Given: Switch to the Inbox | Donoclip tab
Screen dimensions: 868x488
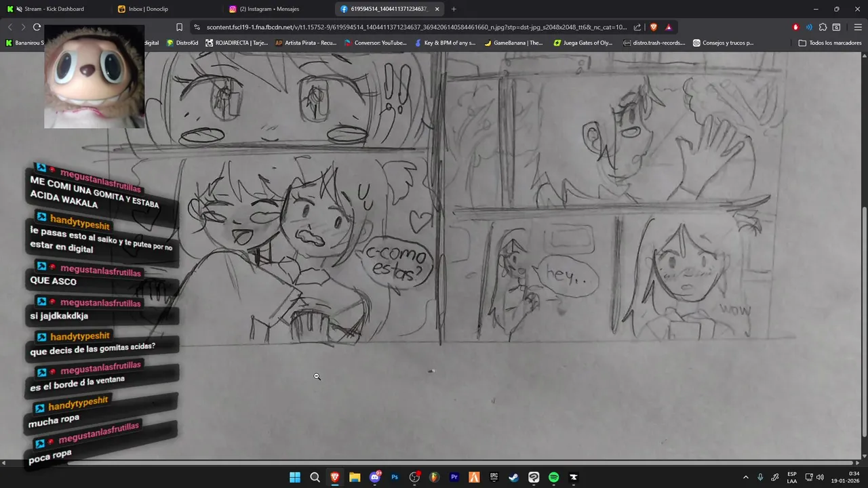Looking at the screenshot, I should [x=166, y=9].
